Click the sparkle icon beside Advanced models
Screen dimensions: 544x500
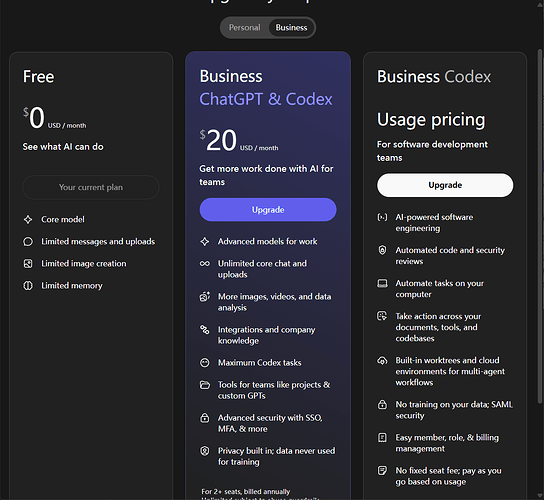[x=205, y=241]
